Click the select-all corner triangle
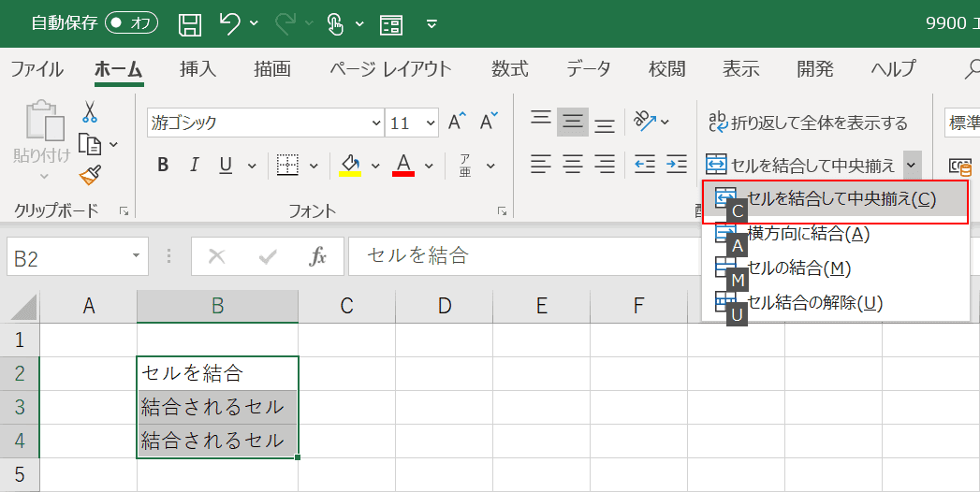Image resolution: width=980 pixels, height=492 pixels. [x=23, y=306]
